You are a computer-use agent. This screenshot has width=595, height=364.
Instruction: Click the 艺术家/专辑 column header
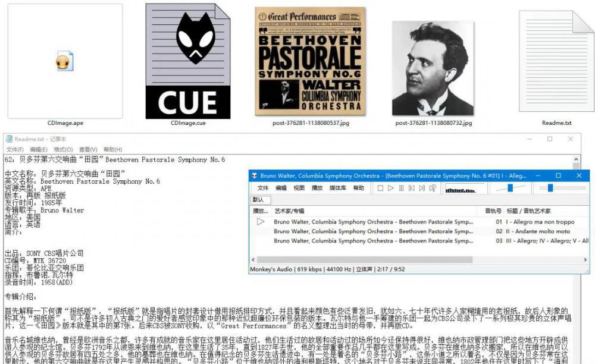(290, 211)
